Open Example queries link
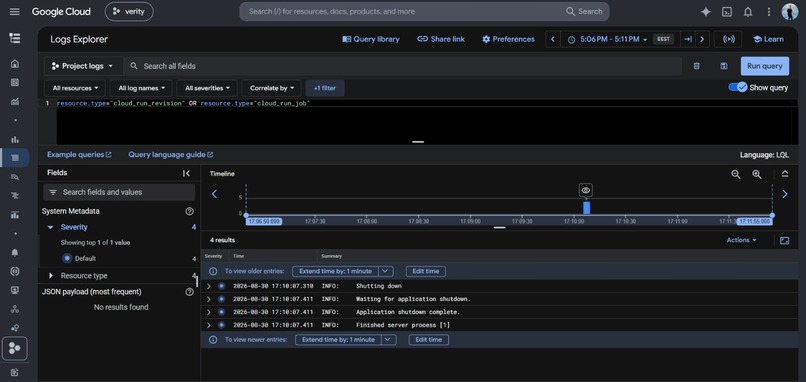Screen dimensions: 806x382 click(x=79, y=154)
